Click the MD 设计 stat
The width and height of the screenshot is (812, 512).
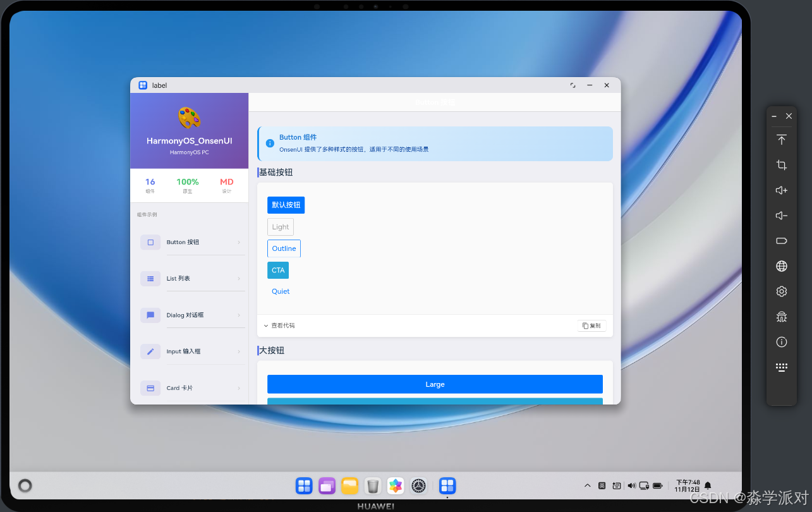pyautogui.click(x=227, y=185)
